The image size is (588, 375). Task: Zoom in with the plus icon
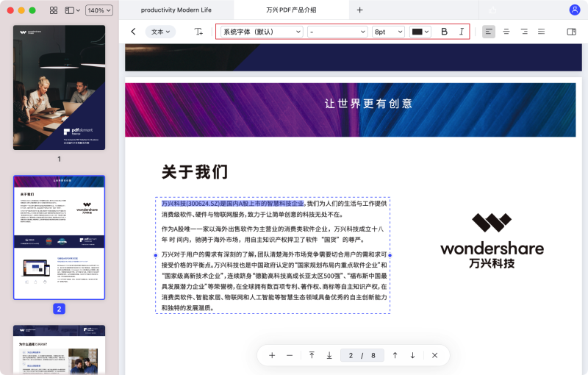[x=272, y=355]
